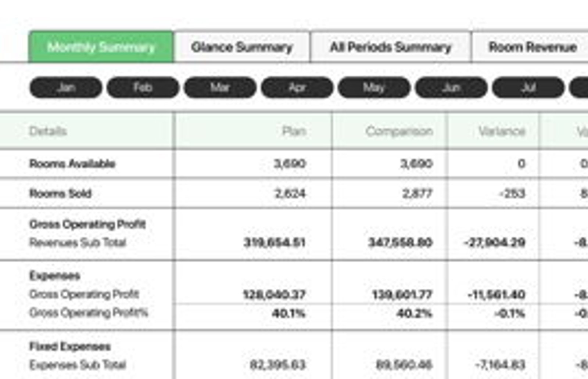Select the Jun month pill
The width and height of the screenshot is (588, 379).
pyautogui.click(x=451, y=87)
